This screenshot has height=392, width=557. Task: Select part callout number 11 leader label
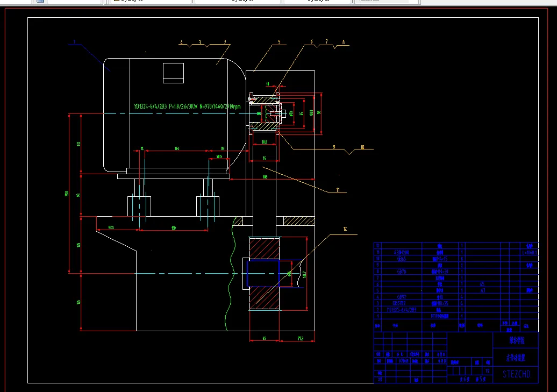coord(338,190)
